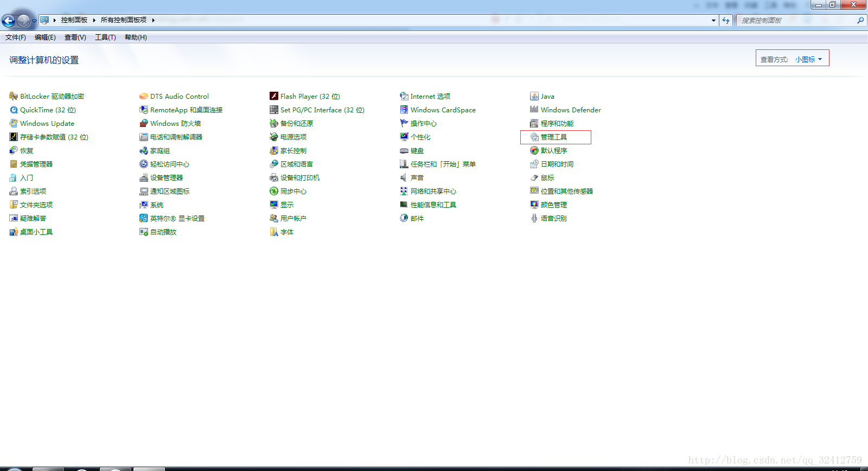Viewport: 868px width, 471px height.
Task: Open the Java icon
Action: [x=534, y=96]
